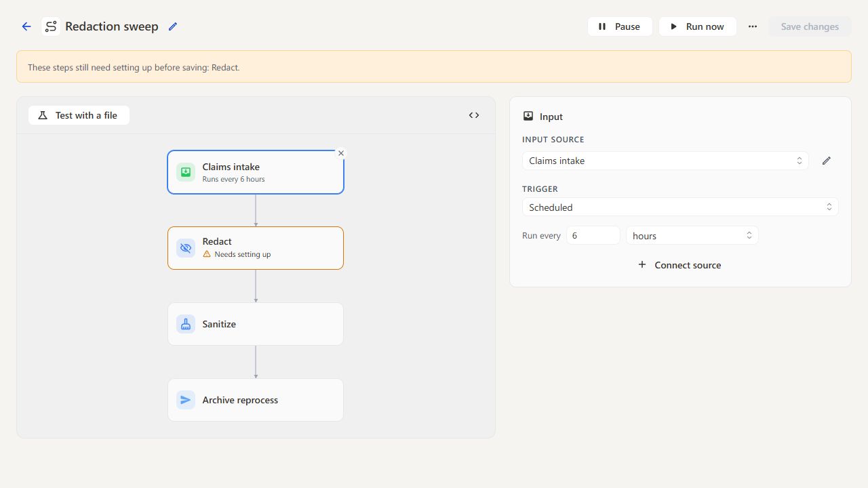Click the Redact warning triangle icon
868x488 pixels.
coord(207,254)
